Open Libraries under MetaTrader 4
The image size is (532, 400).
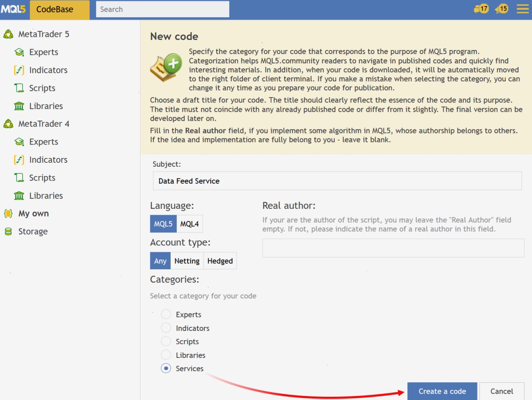(x=46, y=196)
